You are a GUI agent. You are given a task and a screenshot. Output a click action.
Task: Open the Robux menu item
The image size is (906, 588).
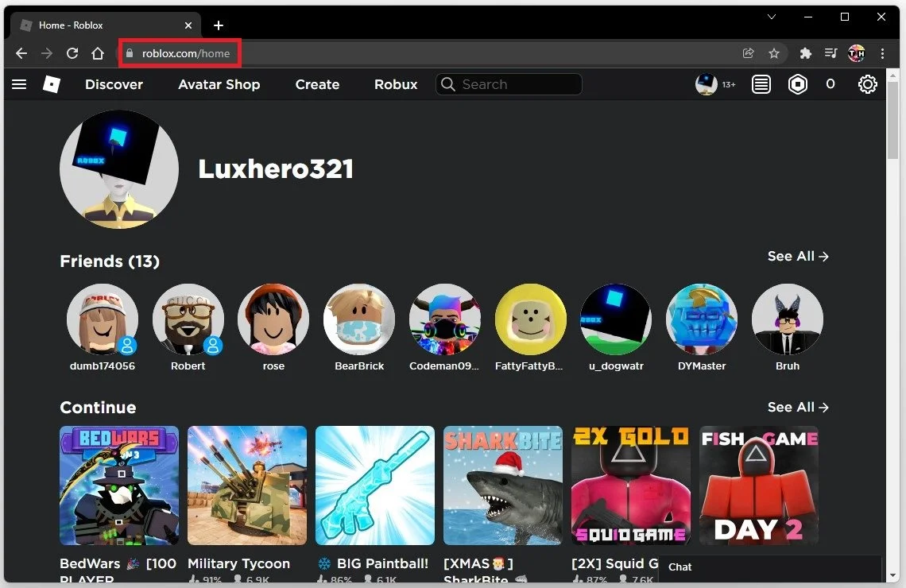click(396, 84)
